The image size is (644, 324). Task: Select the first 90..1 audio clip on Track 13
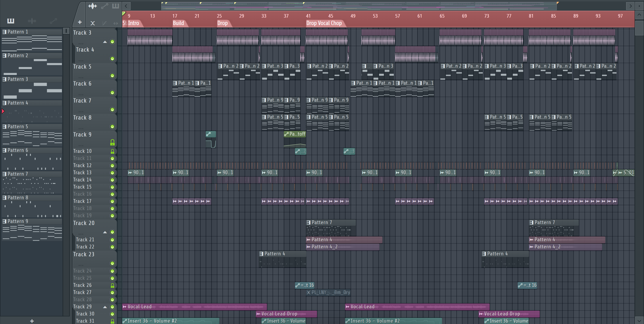click(x=136, y=173)
